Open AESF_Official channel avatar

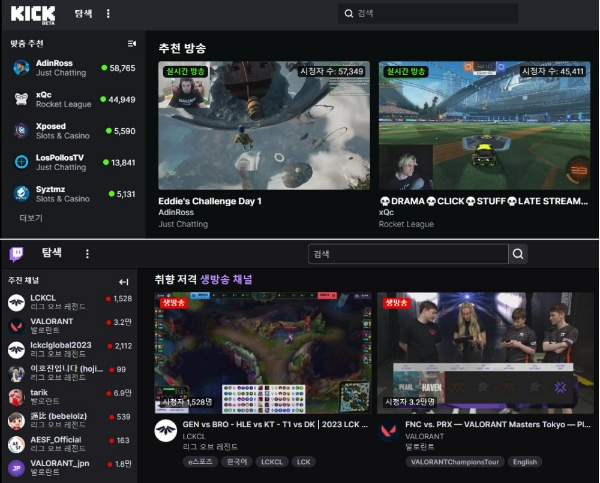[16, 444]
